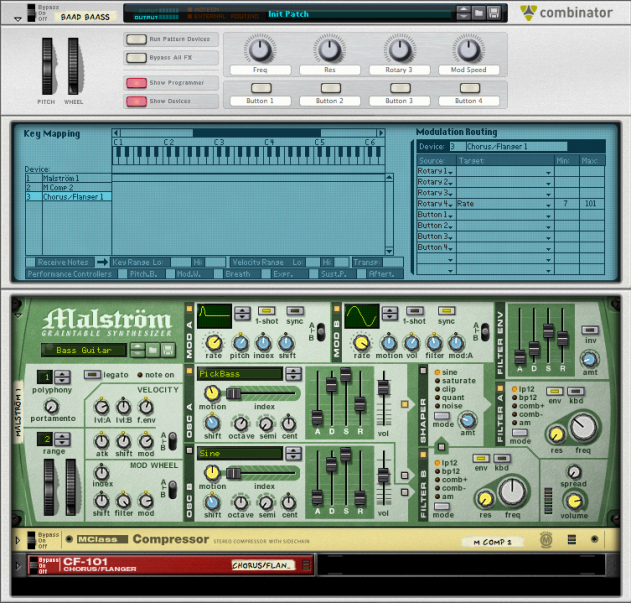
Task: Click the Combinator Freq rotary knob
Action: point(260,49)
